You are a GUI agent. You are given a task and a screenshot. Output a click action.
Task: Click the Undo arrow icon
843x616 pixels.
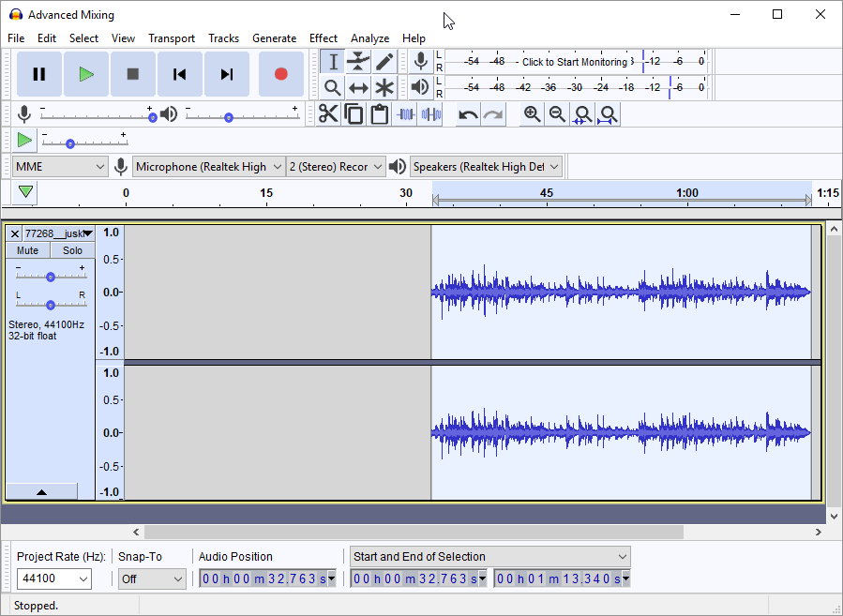[467, 114]
